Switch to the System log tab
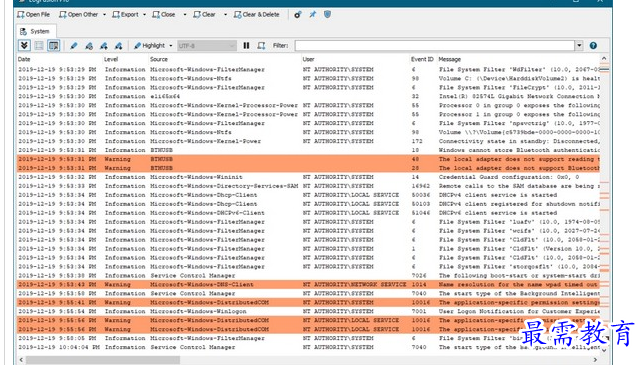 tap(36, 31)
